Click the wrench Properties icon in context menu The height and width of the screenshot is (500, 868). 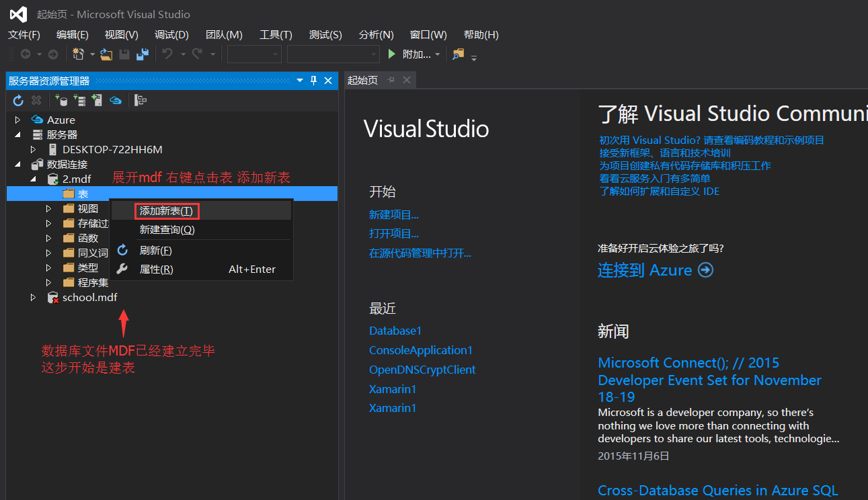(122, 269)
